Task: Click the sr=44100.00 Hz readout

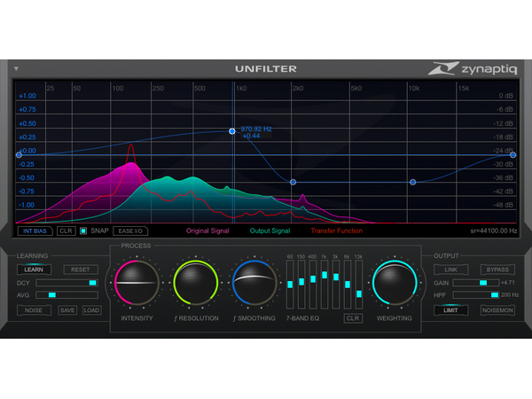Action: (493, 231)
